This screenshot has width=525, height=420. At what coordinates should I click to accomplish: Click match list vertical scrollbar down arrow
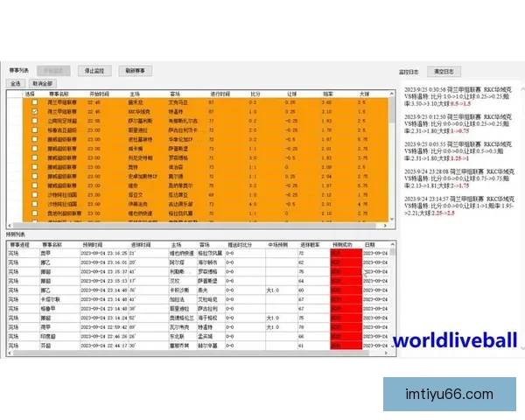[392, 219]
